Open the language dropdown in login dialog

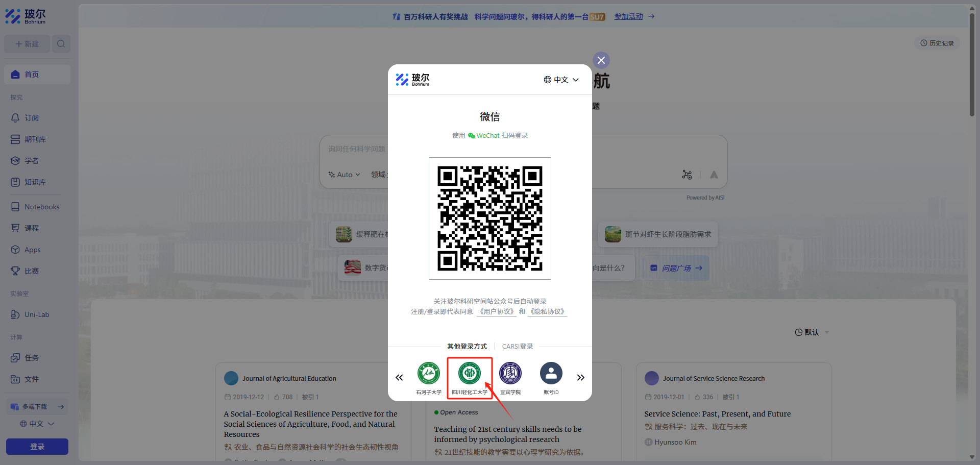(561, 80)
